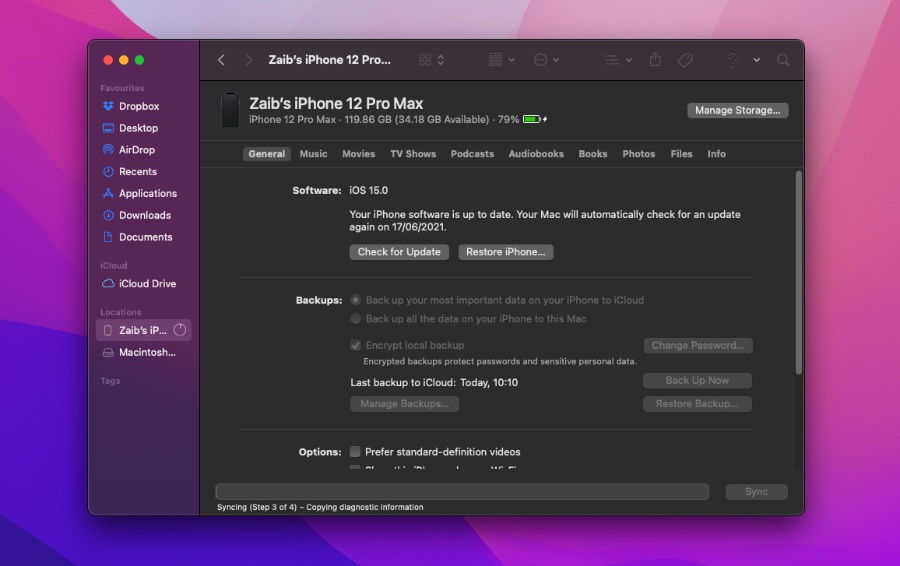
Task: Switch to the Books tab
Action: point(592,154)
